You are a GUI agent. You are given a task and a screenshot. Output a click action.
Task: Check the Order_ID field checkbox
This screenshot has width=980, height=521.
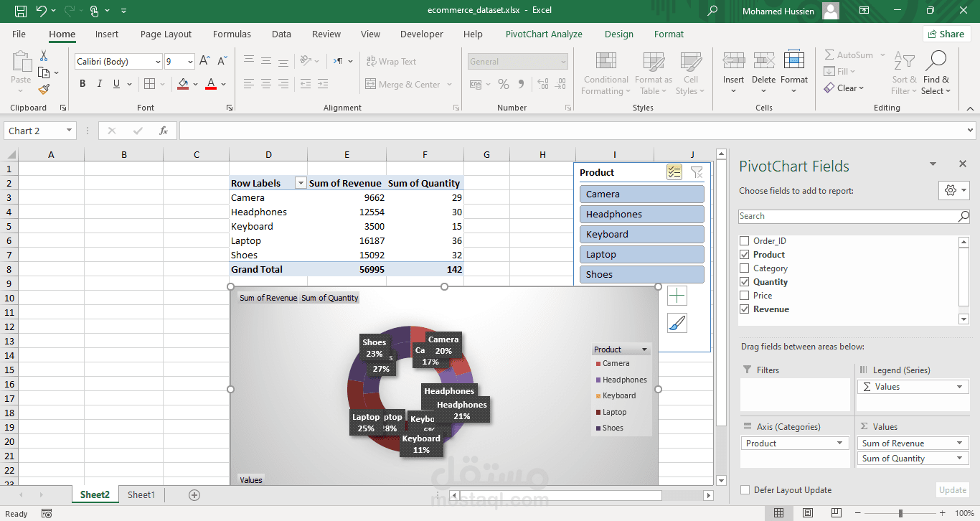pos(744,241)
